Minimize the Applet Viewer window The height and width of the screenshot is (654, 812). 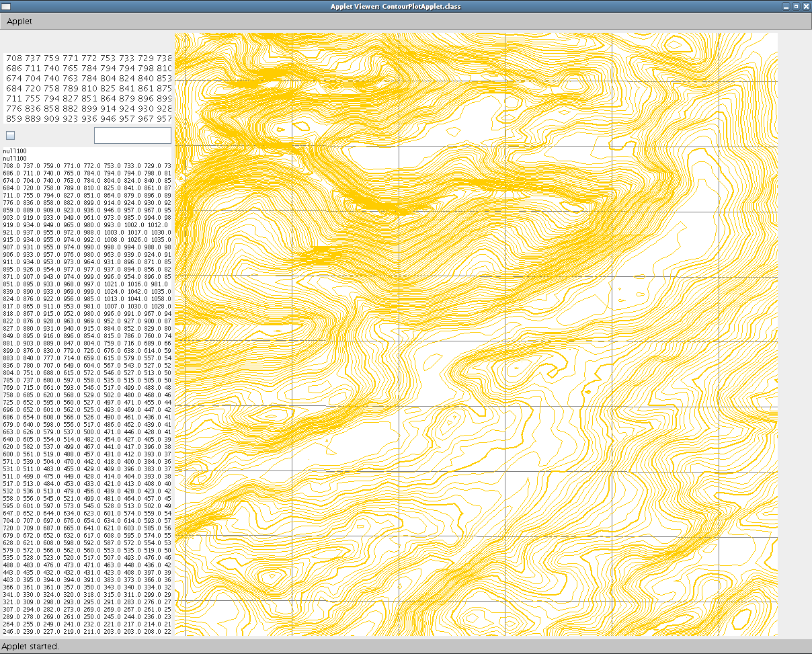tap(786, 6)
